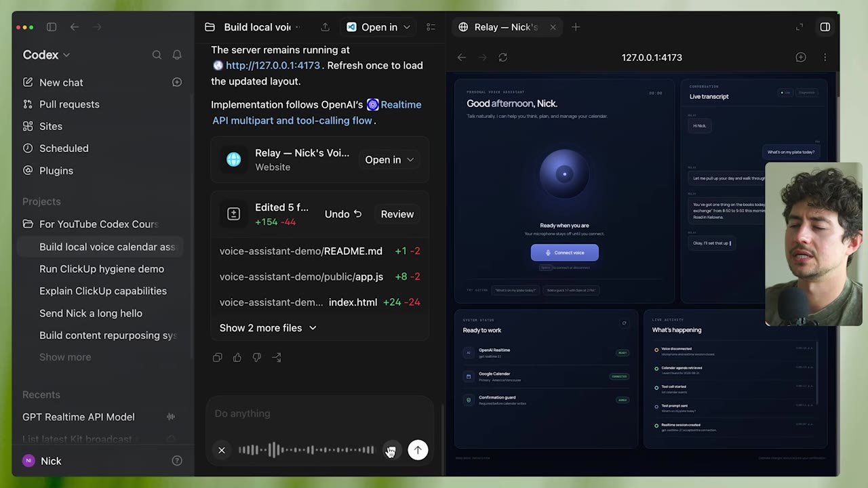The height and width of the screenshot is (488, 868).
Task: Send the message with the up arrow
Action: 418,450
